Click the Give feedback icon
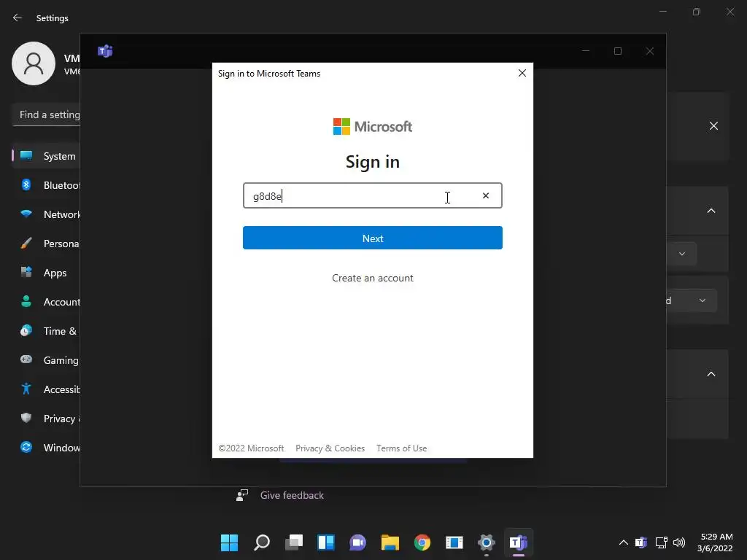This screenshot has height=560, width=747. click(x=242, y=495)
